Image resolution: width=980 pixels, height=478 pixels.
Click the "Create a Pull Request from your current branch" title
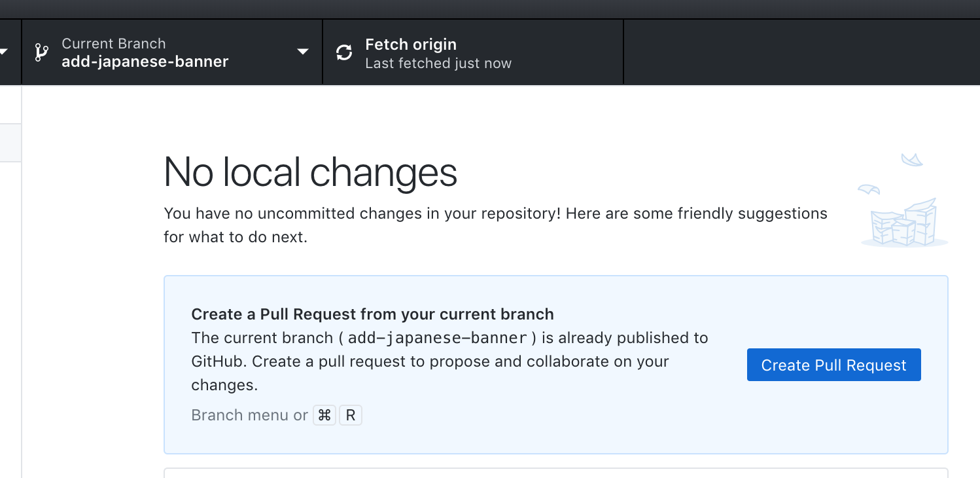[372, 314]
